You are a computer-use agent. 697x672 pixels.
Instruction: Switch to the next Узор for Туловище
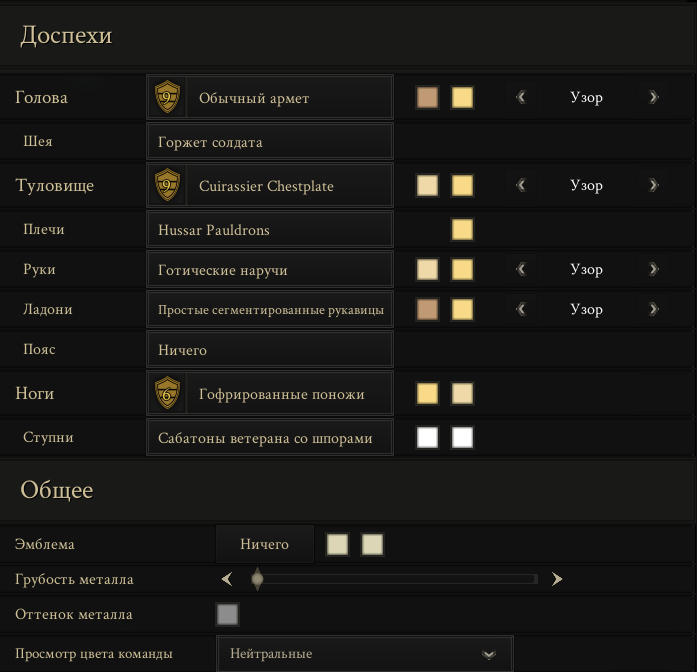coord(653,185)
